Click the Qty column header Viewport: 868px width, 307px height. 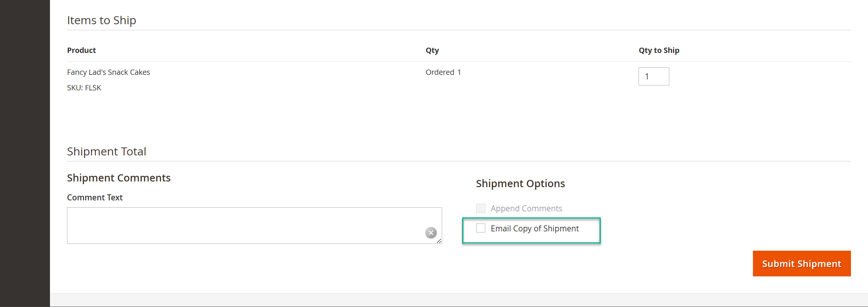tap(432, 50)
